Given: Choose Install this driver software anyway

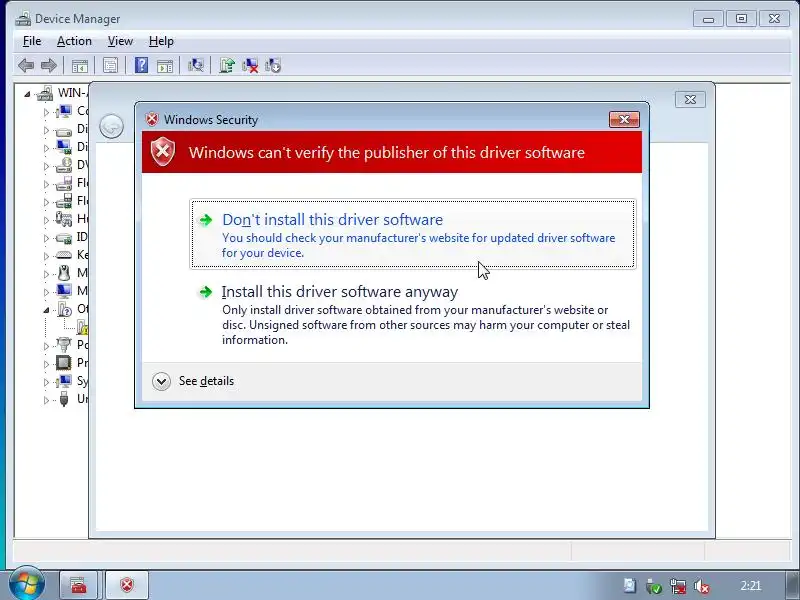Looking at the screenshot, I should pos(413,314).
